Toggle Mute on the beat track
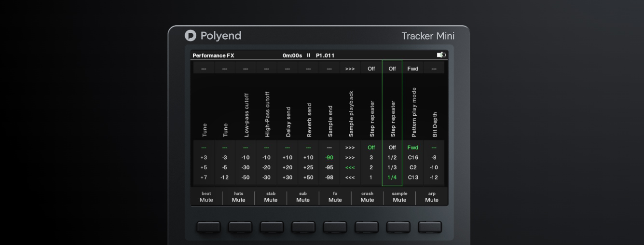Screen dimensions: 644x245 click(206, 197)
